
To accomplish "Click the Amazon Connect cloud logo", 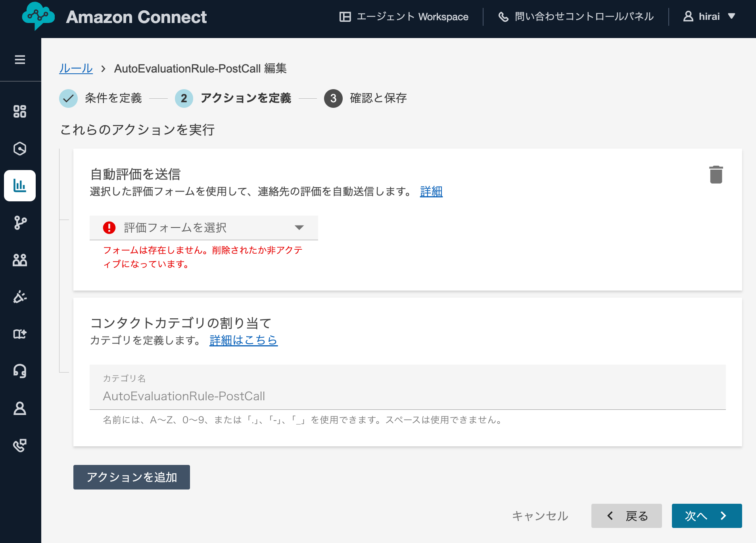I will pyautogui.click(x=38, y=16).
